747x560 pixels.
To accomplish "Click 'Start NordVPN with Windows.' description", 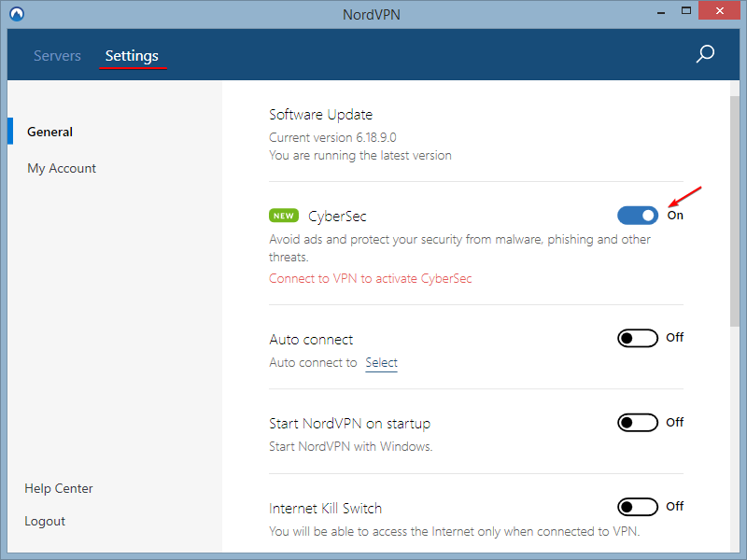I will click(351, 447).
